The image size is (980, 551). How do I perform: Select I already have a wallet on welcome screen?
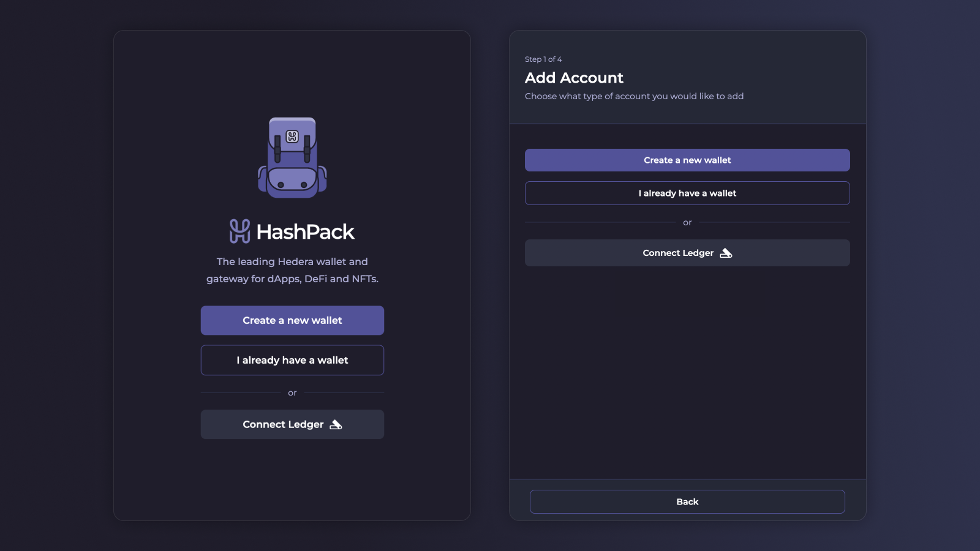[x=292, y=360]
